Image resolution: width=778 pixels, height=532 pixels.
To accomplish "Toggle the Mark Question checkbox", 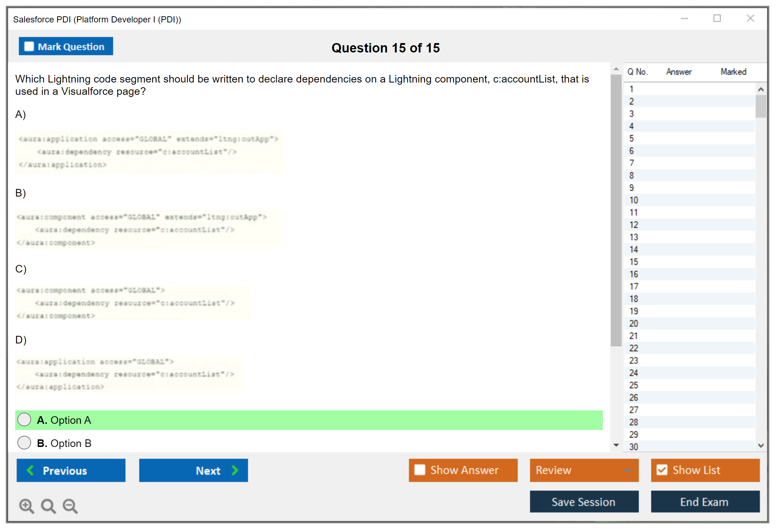I will [29, 47].
